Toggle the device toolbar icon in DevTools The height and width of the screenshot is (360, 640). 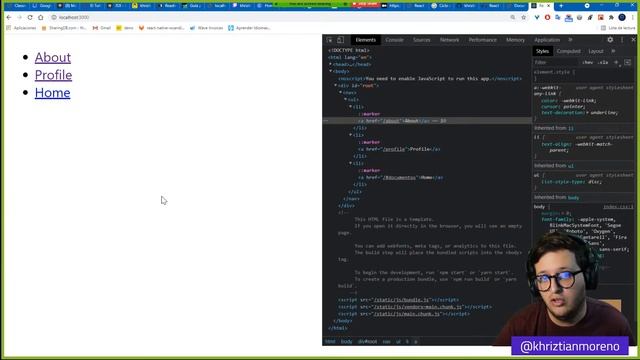tap(340, 40)
